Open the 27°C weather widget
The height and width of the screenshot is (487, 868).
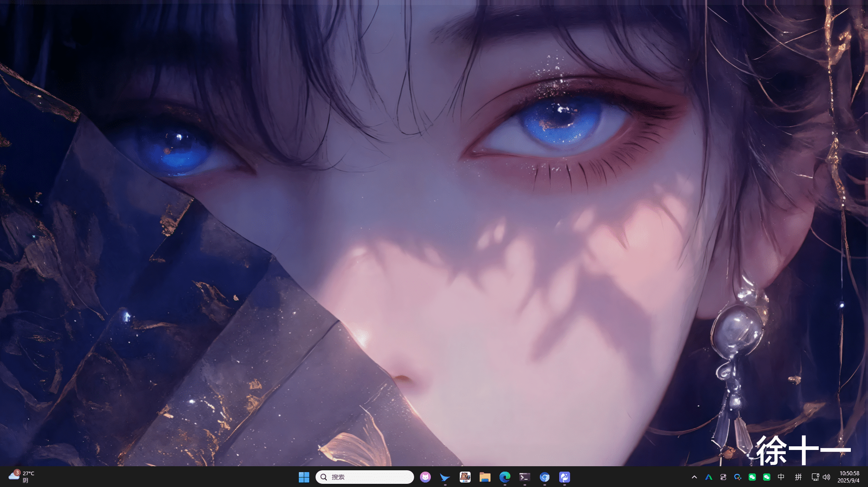[21, 477]
